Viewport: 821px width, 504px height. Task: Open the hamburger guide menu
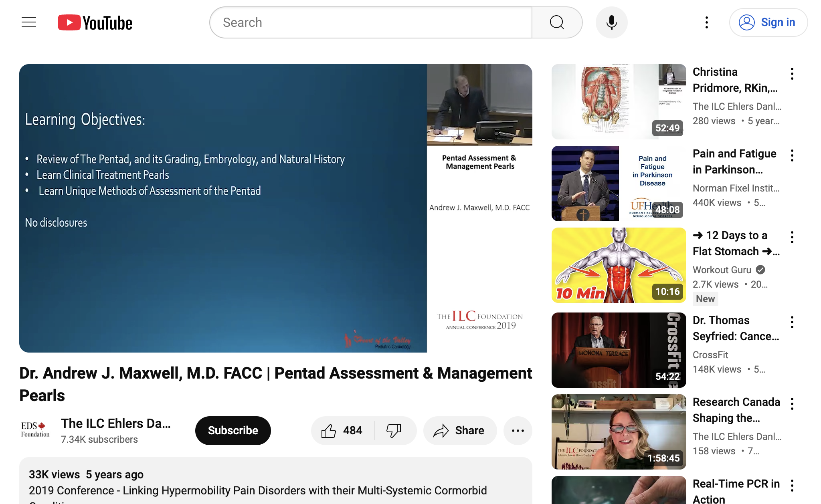[29, 22]
